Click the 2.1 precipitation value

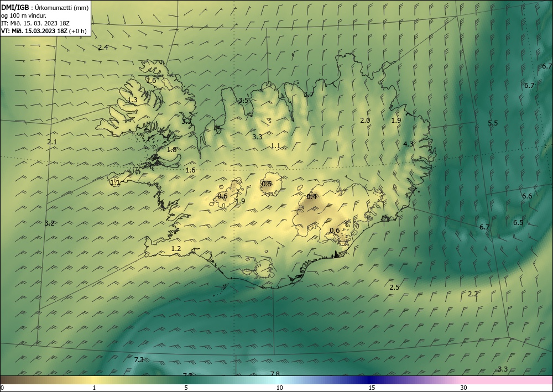point(52,142)
